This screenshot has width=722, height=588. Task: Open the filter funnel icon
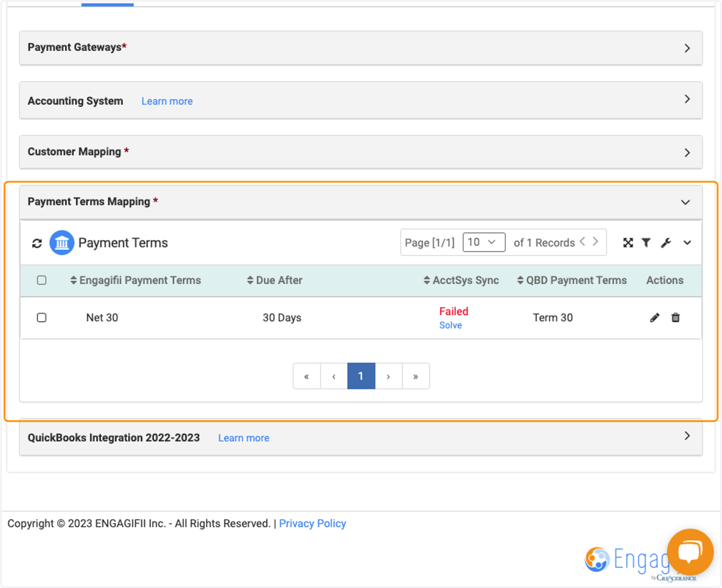tap(646, 243)
